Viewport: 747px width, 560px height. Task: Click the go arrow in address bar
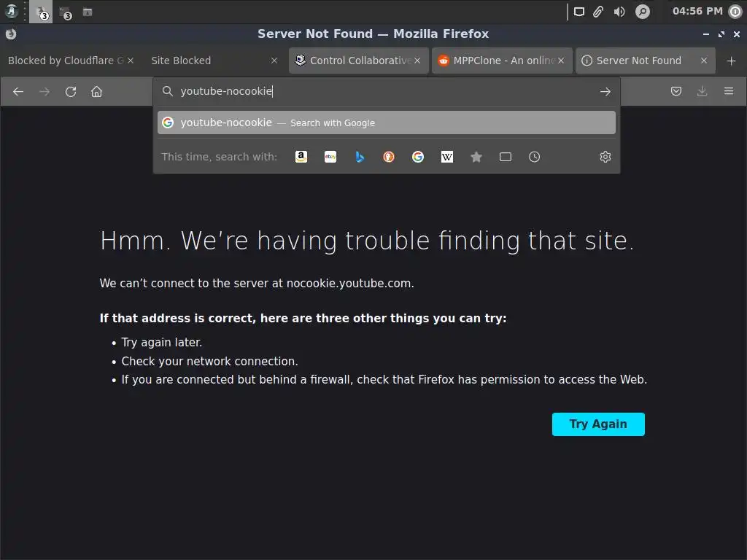pos(605,91)
